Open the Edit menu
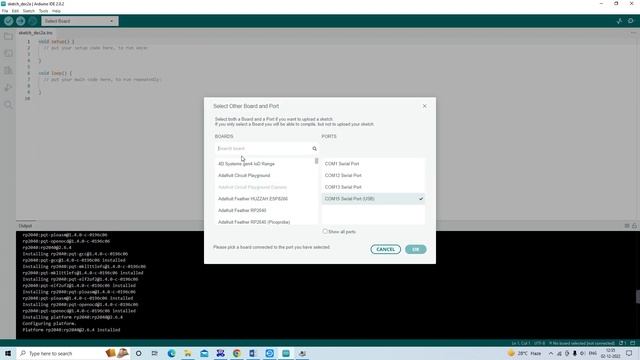The width and height of the screenshot is (640, 360). click(x=15, y=11)
